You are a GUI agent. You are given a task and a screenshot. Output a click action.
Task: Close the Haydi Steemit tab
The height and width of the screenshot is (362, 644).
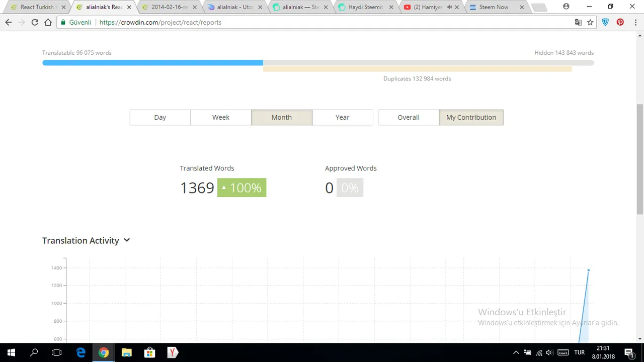(x=391, y=7)
